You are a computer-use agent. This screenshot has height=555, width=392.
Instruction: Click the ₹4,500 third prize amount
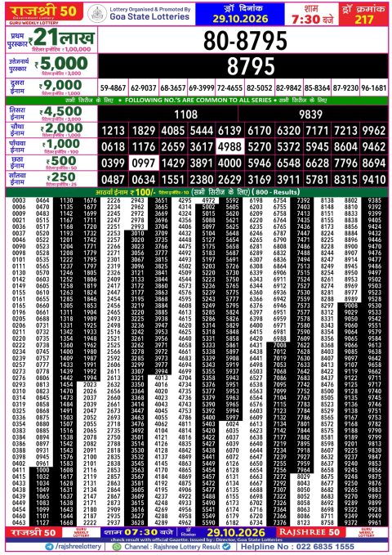point(62,111)
